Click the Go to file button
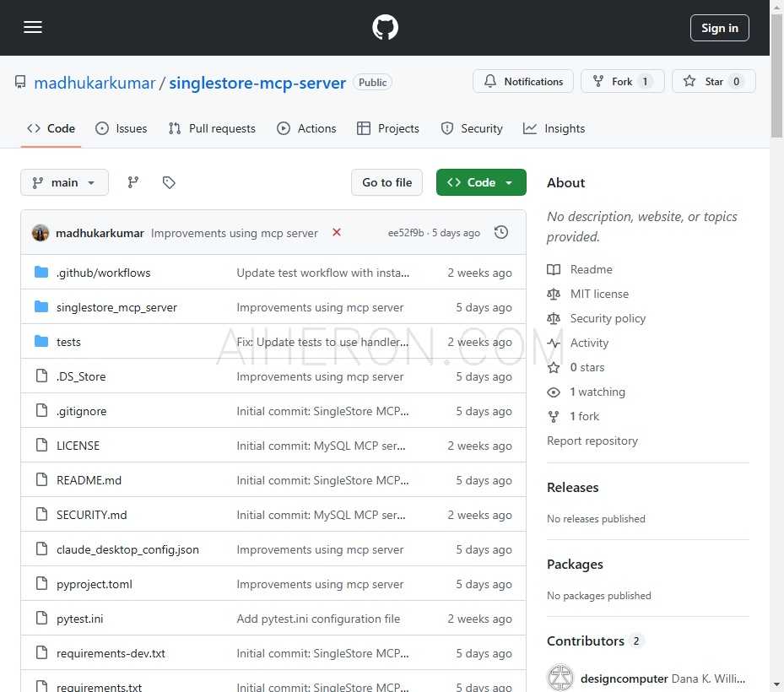This screenshot has height=692, width=784. pos(387,182)
